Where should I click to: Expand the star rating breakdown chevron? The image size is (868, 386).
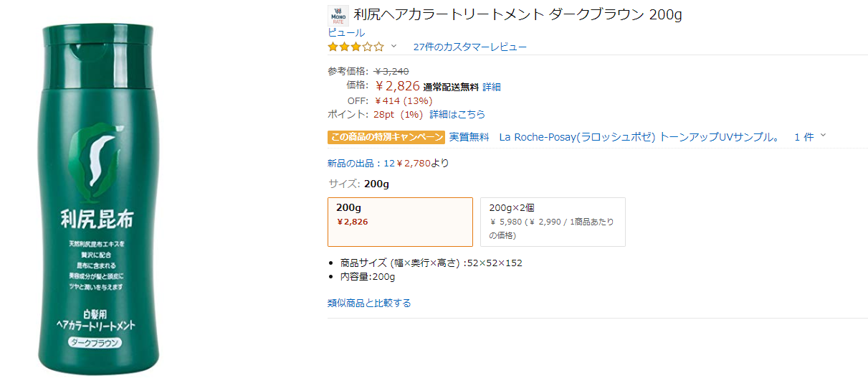(x=394, y=47)
